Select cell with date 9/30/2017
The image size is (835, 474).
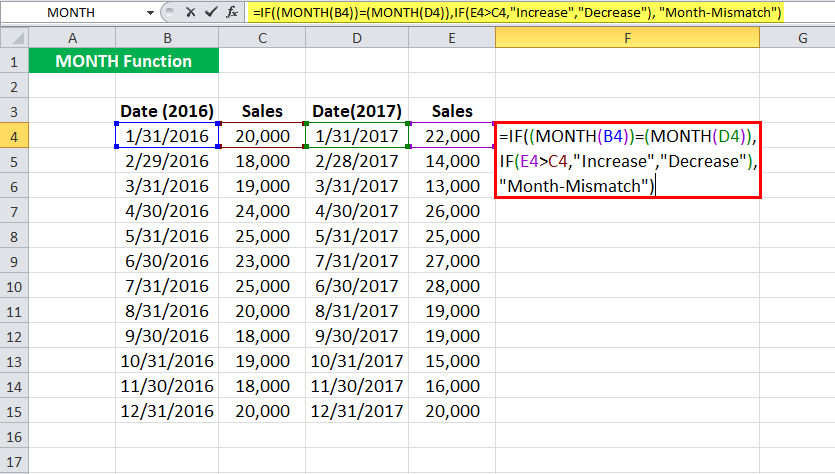[x=357, y=336]
